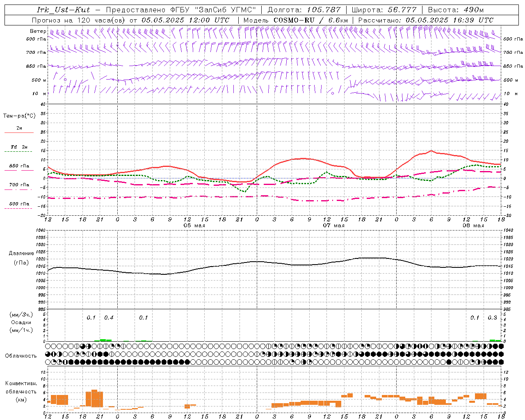This screenshot has width=525, height=420.
Task: Click the dashed line sample under Td 2м
Action: (18, 152)
